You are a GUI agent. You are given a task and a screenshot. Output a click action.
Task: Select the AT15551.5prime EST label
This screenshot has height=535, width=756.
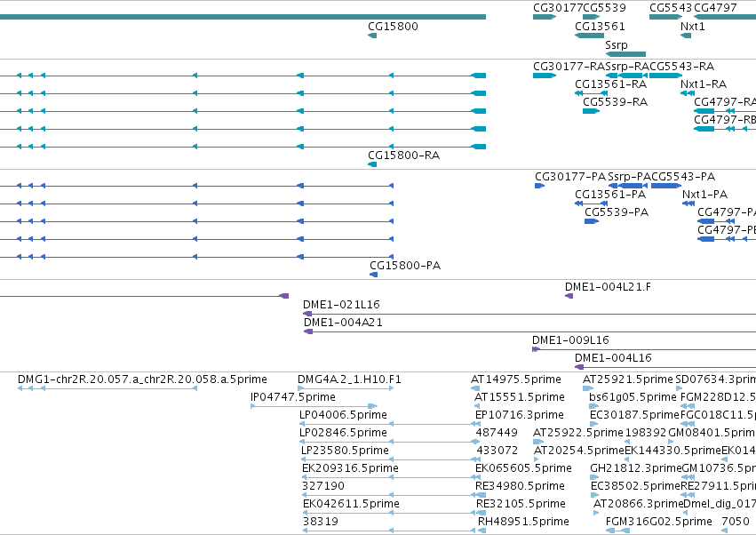click(520, 397)
